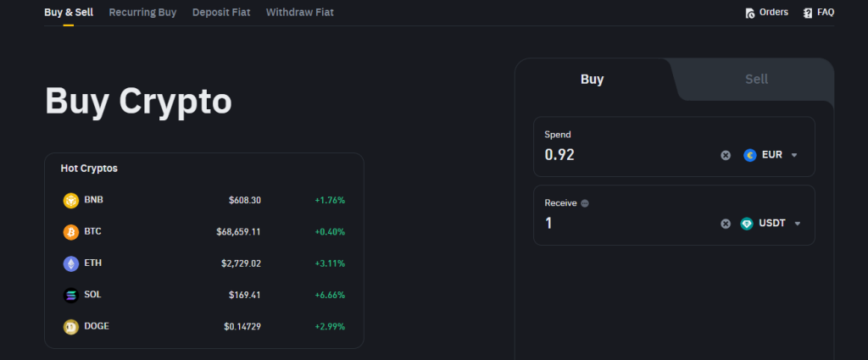Click the Receive amount input field

pos(627,224)
